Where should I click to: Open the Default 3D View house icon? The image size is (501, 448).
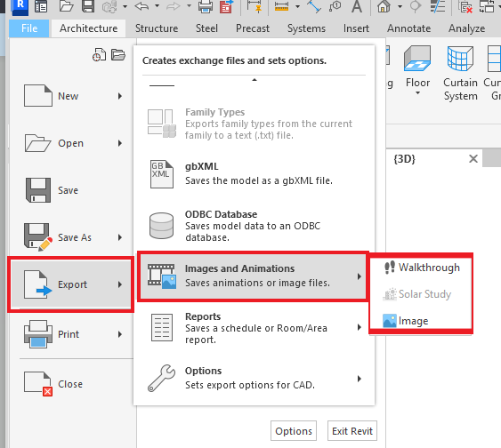coord(384,6)
